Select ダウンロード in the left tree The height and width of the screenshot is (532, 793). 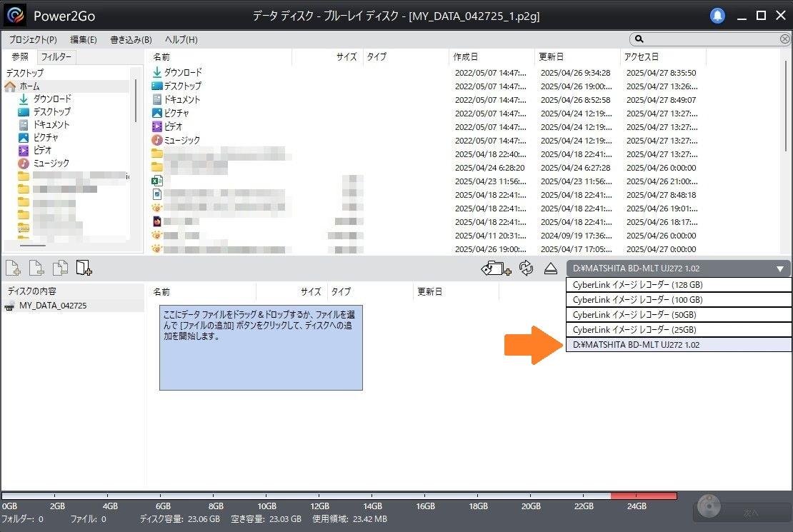(x=52, y=99)
